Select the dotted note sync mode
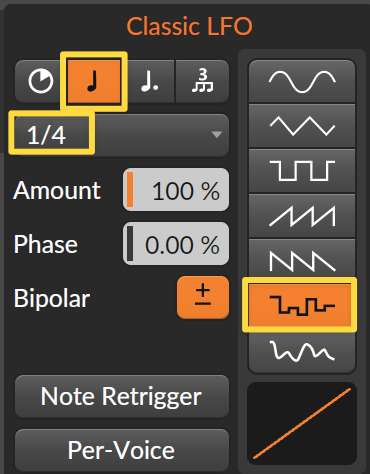370x474 pixels. (150, 81)
